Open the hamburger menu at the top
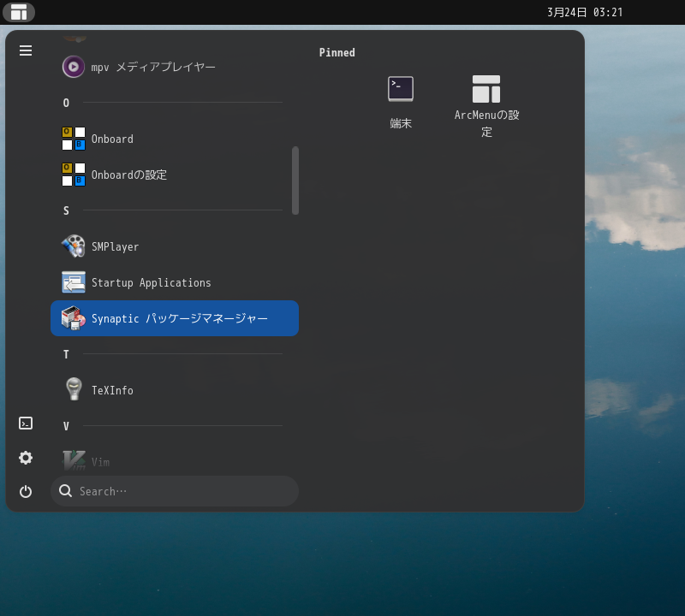The height and width of the screenshot is (616, 685). point(26,50)
